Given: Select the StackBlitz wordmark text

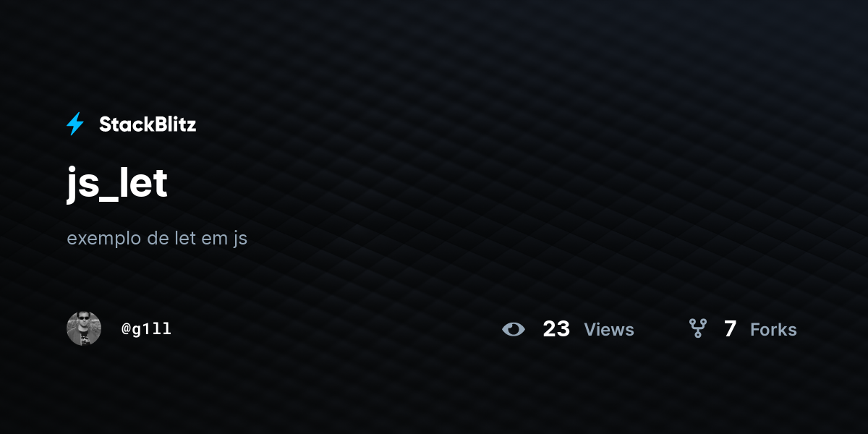Looking at the screenshot, I should click(148, 124).
